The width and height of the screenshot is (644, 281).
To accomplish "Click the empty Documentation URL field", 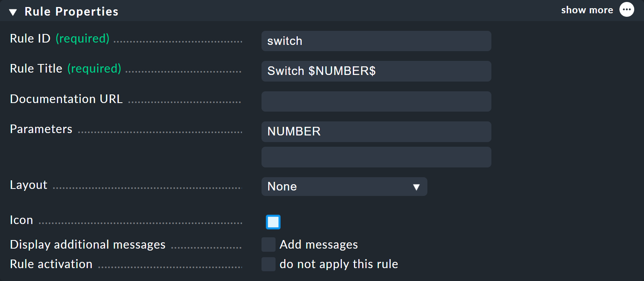I will (375, 101).
